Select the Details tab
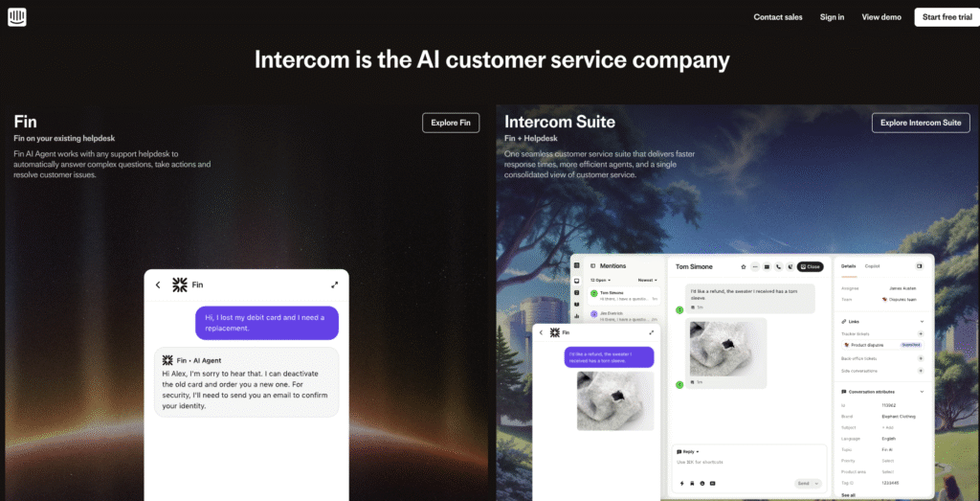The height and width of the screenshot is (501, 980). (x=848, y=266)
